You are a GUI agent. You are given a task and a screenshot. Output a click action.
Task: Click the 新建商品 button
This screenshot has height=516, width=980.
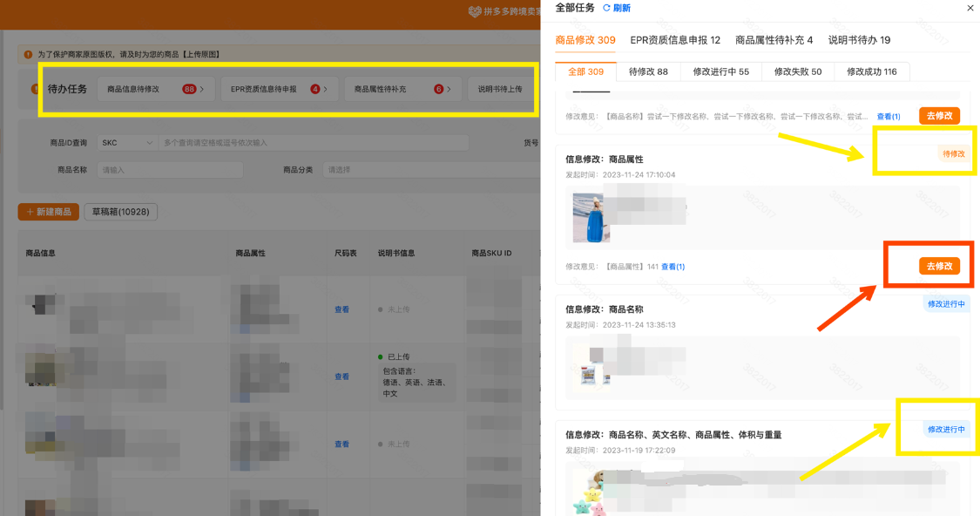coord(49,212)
